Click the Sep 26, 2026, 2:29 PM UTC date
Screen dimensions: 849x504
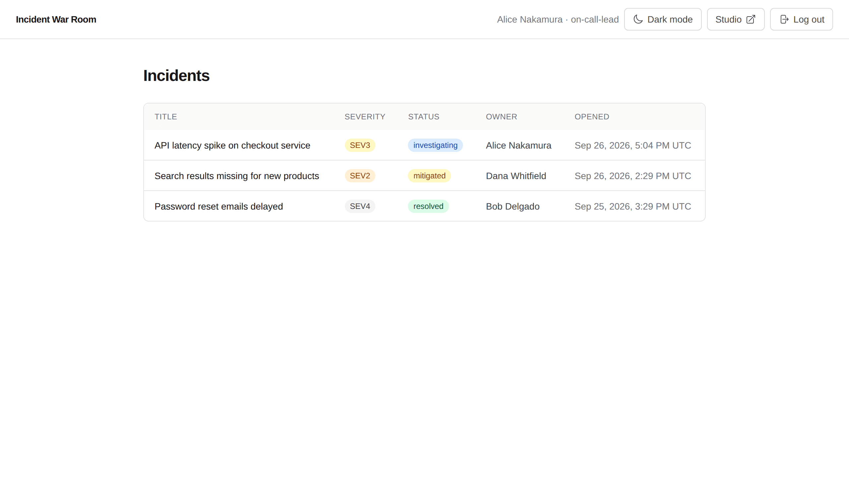point(633,176)
